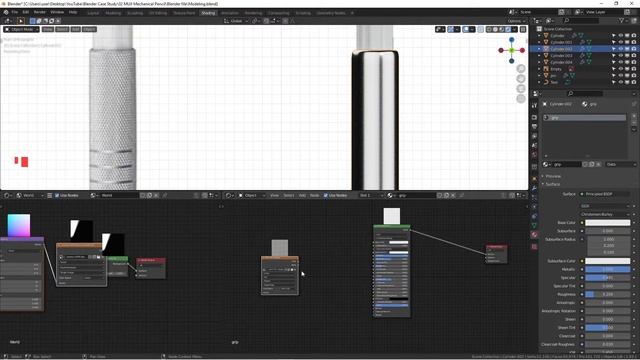Click the blue Z axis gizmo ball
This screenshot has width=640, height=360.
tap(511, 40)
